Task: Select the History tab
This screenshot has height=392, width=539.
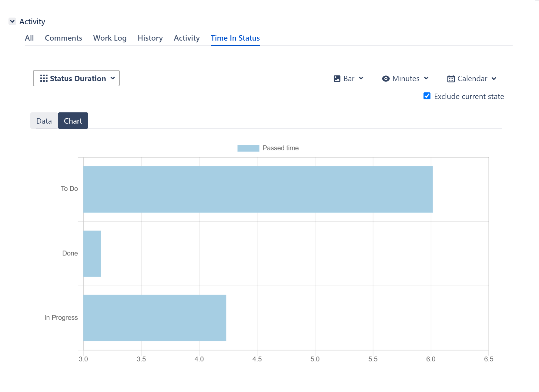Action: tap(150, 38)
